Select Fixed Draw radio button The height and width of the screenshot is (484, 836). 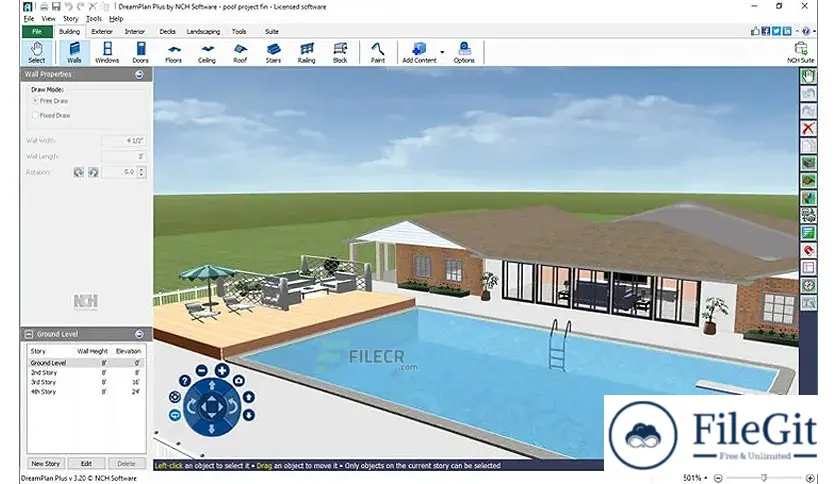(x=36, y=115)
